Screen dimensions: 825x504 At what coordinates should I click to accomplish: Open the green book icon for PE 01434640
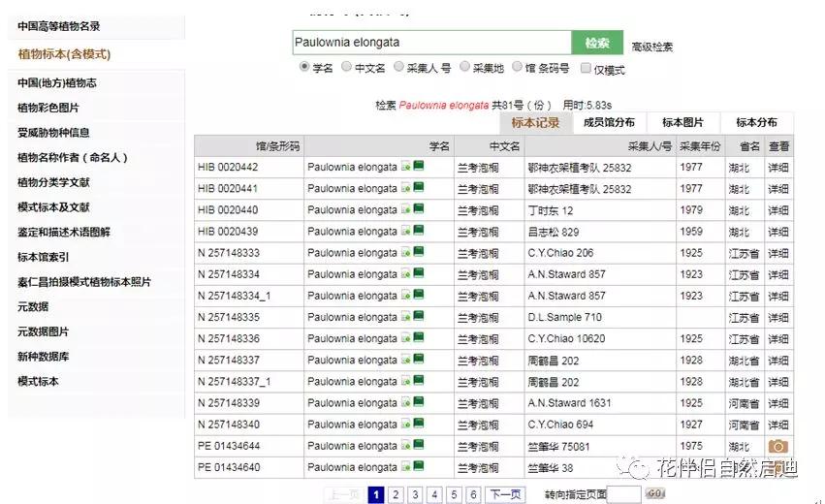[418, 466]
